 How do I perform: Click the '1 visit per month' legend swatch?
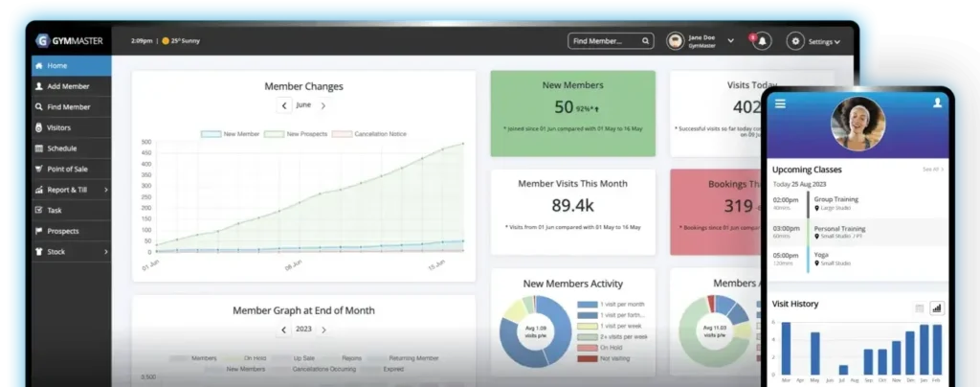[x=587, y=305]
